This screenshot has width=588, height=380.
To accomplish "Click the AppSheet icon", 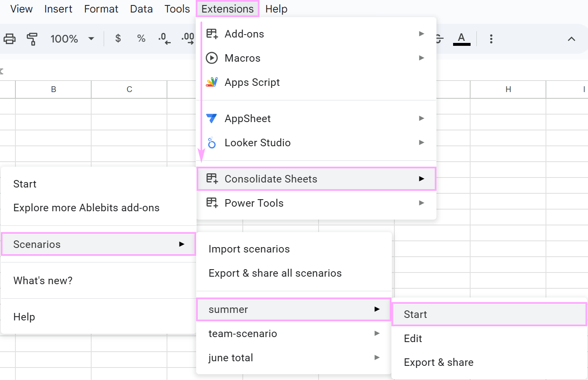I will tap(212, 118).
